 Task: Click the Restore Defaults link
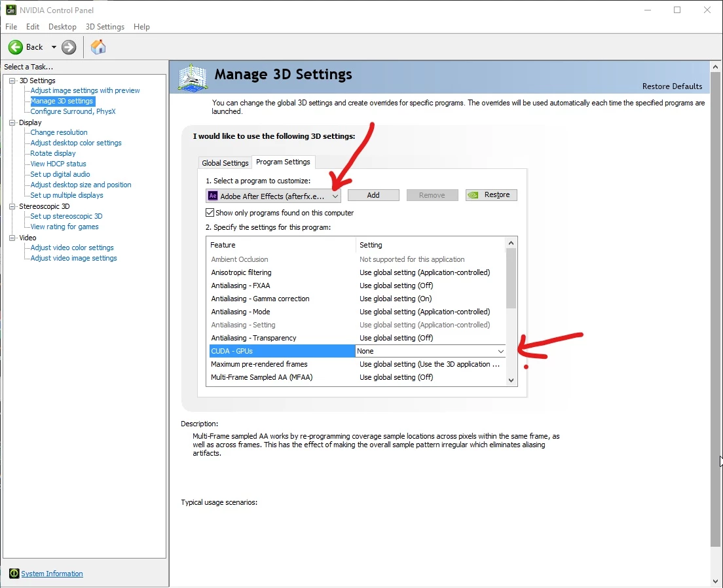point(672,86)
